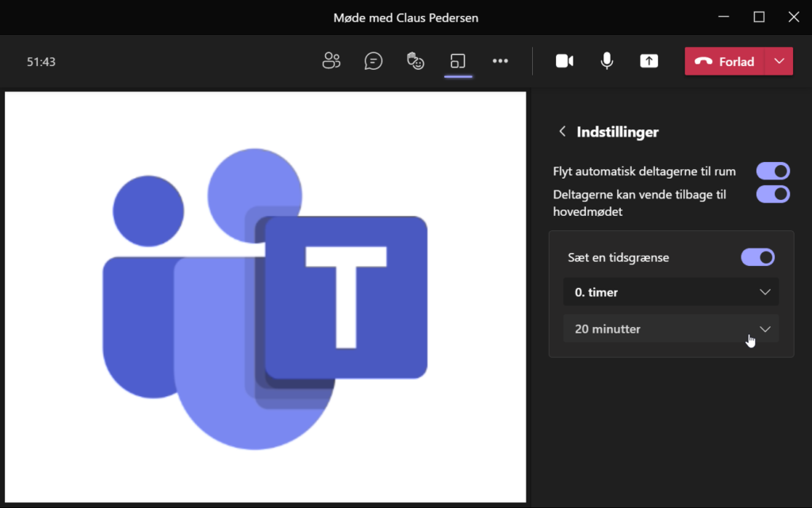Screen dimensions: 812x508
Task: Click the 51:43 meeting duration timer
Action: [41, 62]
